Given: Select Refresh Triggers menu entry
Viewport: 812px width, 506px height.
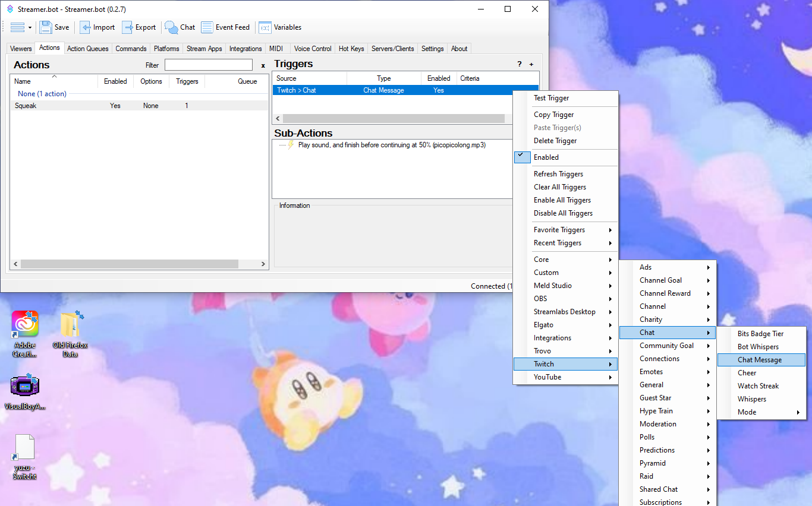Looking at the screenshot, I should pos(566,174).
